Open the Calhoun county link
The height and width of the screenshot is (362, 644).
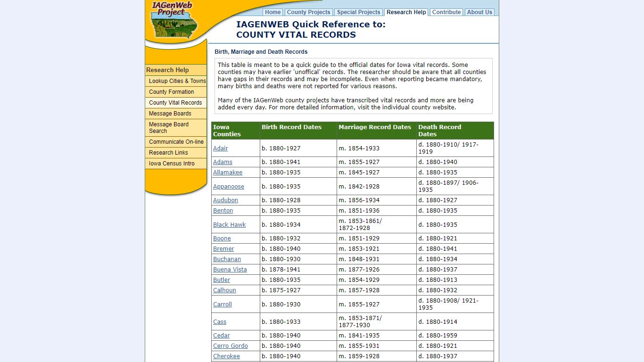pos(224,290)
